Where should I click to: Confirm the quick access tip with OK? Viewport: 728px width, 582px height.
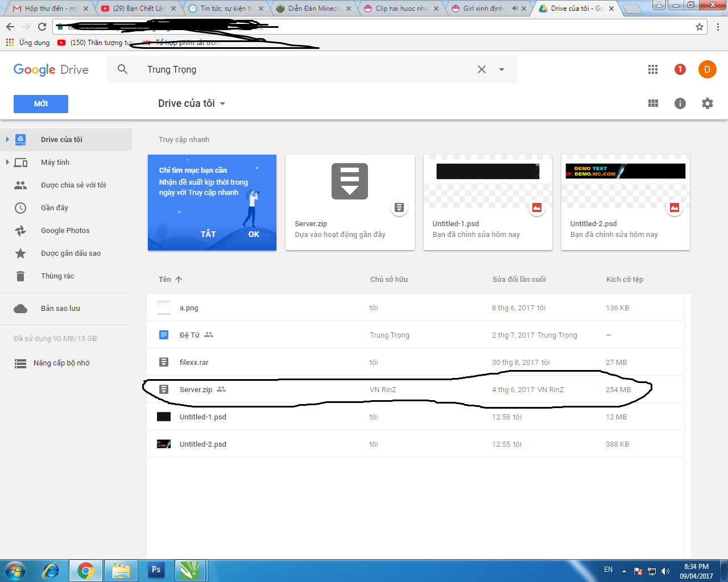click(254, 234)
